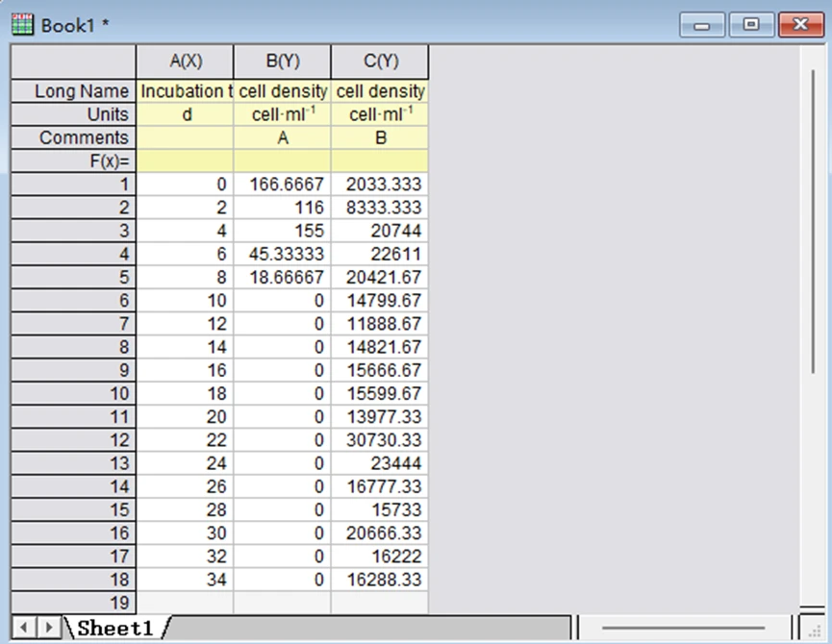Select cell with value 116

[282, 208]
